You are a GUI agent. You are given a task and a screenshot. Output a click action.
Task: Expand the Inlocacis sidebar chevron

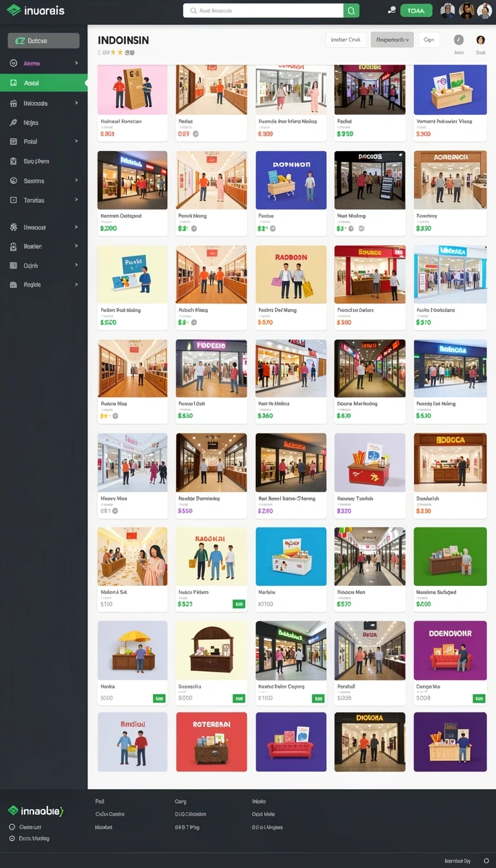(76, 103)
